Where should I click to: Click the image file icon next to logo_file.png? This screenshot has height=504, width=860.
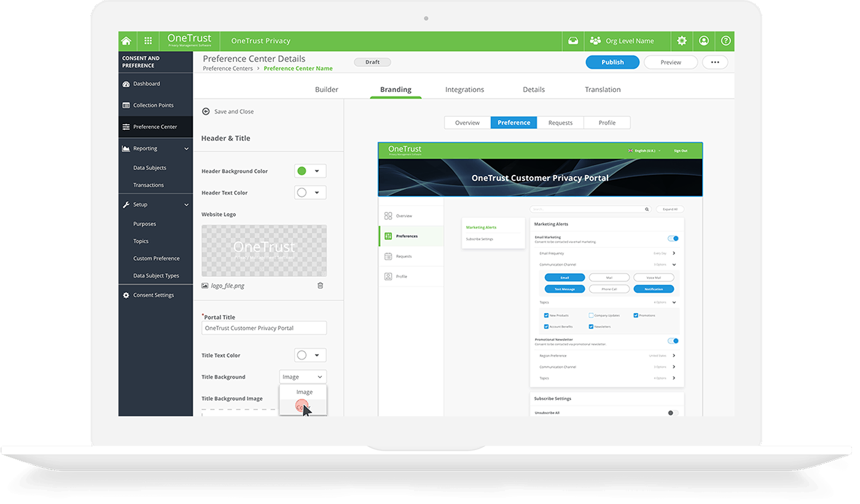pos(205,285)
